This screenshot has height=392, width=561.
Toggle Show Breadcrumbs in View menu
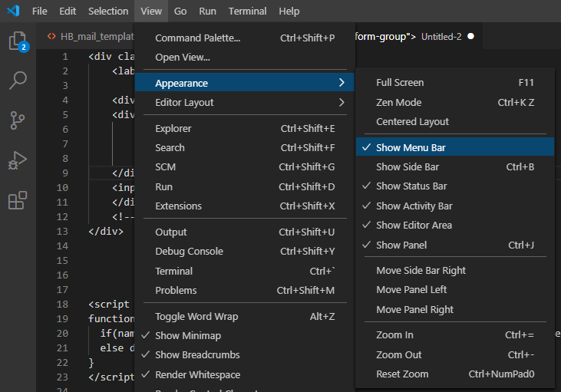pos(197,355)
